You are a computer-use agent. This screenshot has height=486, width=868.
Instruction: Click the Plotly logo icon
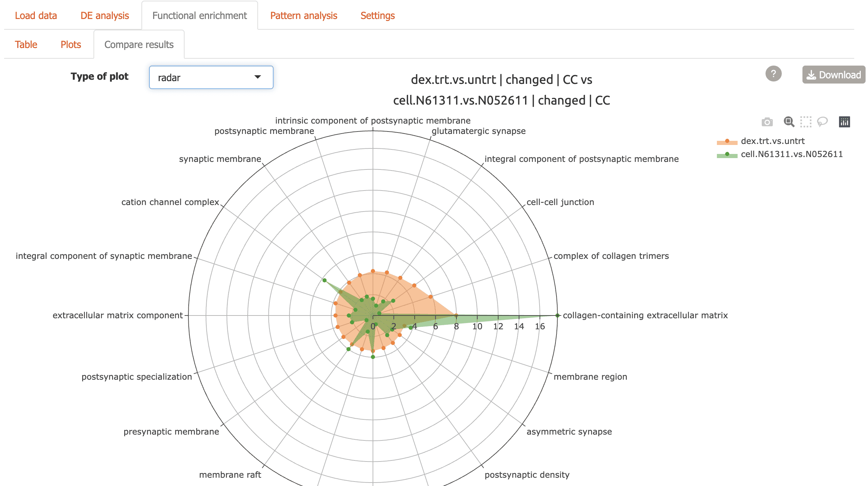coord(844,122)
